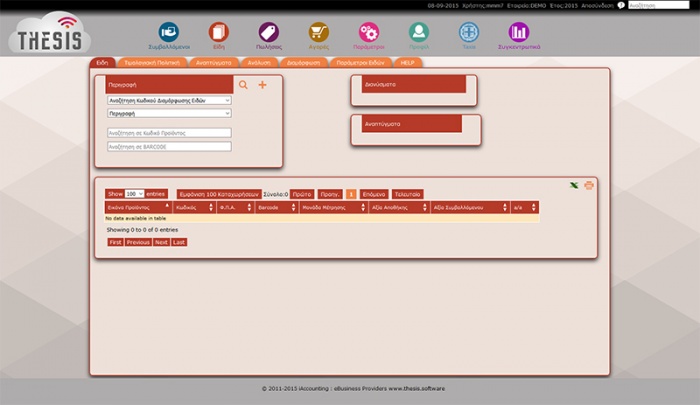Click the Επόμενο pagination button
This screenshot has height=405, width=700.
point(374,194)
